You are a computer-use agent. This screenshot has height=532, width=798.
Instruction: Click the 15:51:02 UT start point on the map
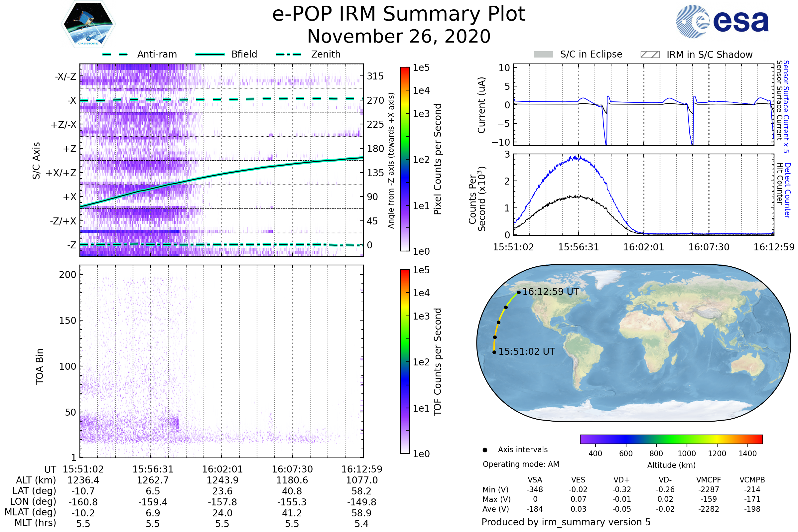[x=494, y=352]
